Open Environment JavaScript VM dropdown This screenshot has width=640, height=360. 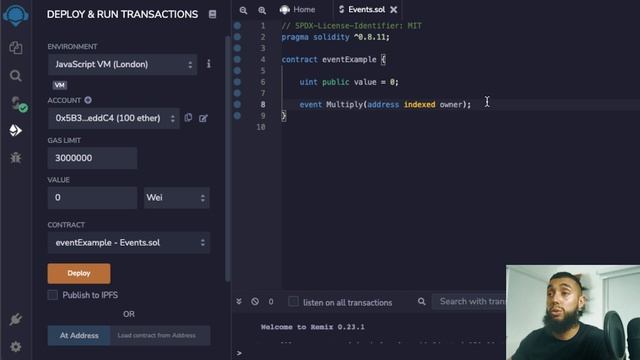[122, 64]
